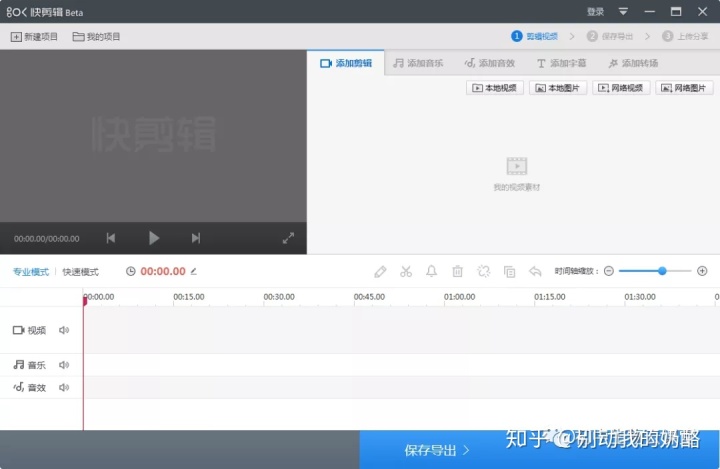720x469 pixels.
Task: Open 我的项目 project list
Action: pyautogui.click(x=96, y=37)
